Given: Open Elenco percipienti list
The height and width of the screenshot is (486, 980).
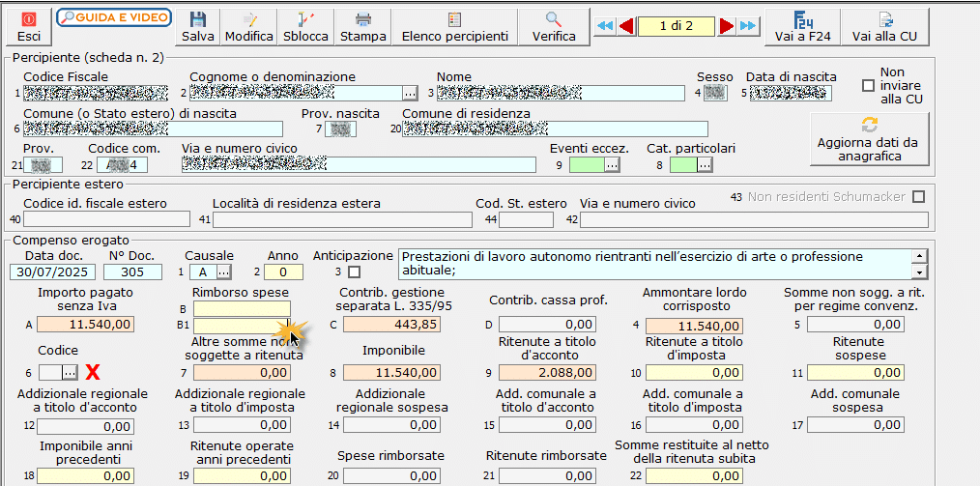Looking at the screenshot, I should point(454,27).
